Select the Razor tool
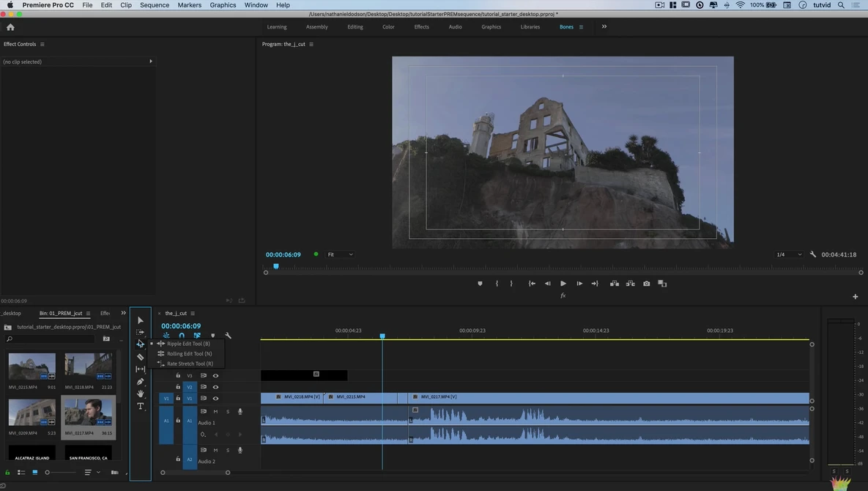The width and height of the screenshot is (868, 491). tap(140, 357)
